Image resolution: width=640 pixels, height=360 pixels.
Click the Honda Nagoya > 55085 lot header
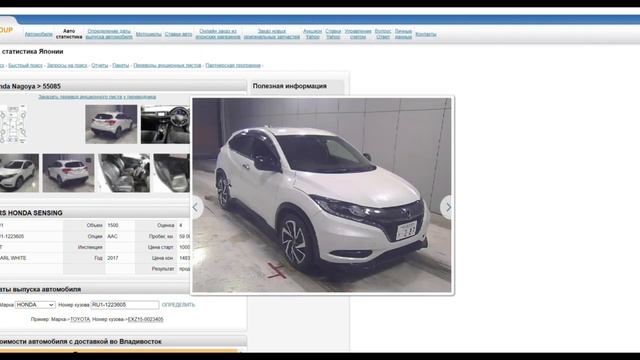pyautogui.click(x=30, y=86)
